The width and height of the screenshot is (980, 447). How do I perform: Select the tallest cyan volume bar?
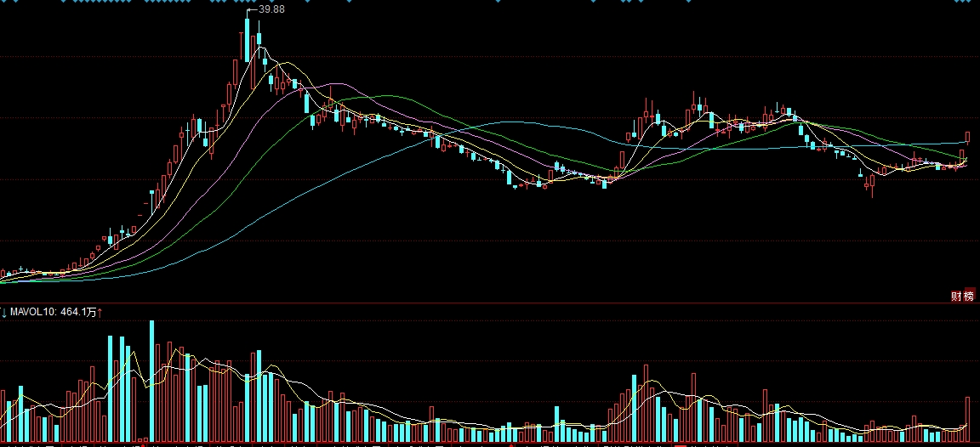151,381
